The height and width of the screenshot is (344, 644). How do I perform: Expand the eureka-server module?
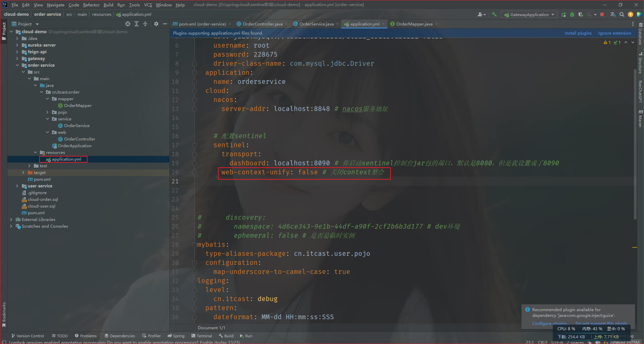[x=17, y=45]
